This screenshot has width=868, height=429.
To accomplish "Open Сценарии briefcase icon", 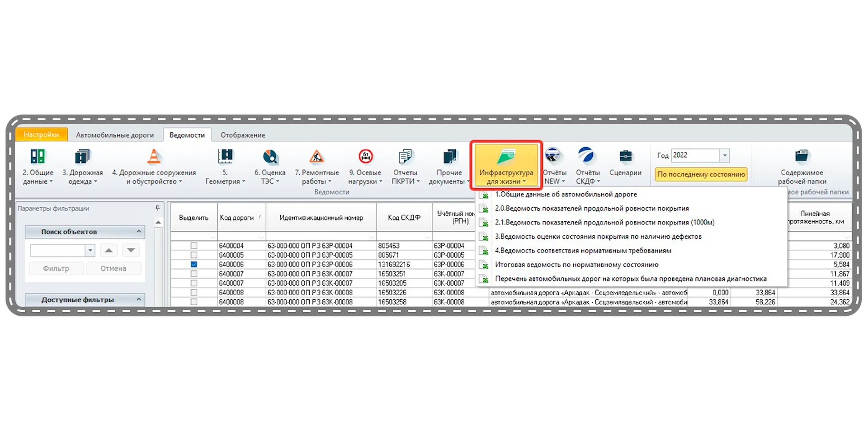I will (x=625, y=157).
